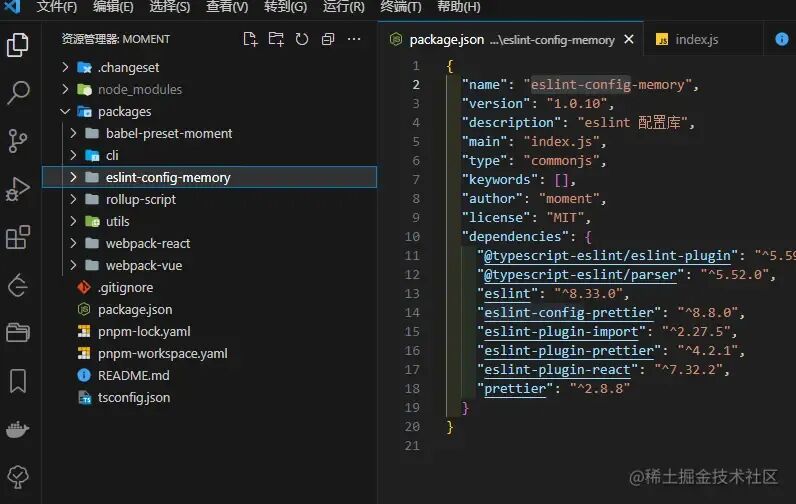Refresh the explorer tree
Viewport: 796px width, 504px height.
(x=302, y=39)
